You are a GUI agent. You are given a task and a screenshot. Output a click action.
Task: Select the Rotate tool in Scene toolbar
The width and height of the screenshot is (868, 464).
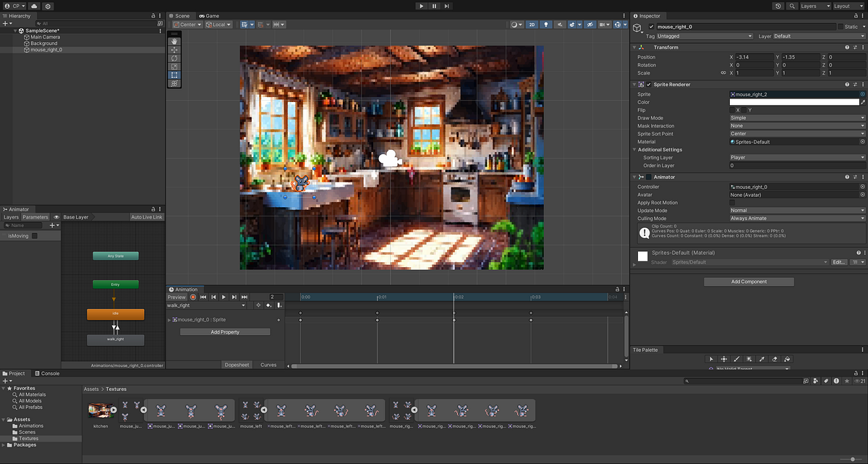tap(174, 58)
